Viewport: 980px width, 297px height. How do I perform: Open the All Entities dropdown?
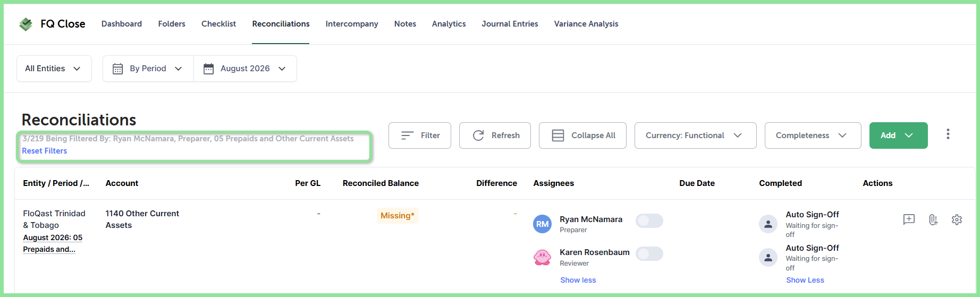pos(54,69)
